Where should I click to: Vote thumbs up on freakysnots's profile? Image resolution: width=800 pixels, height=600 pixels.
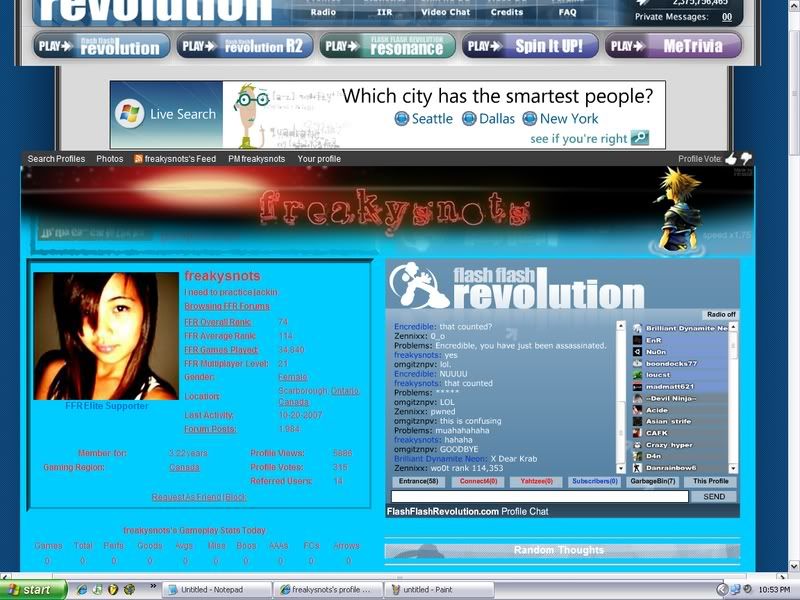click(731, 159)
